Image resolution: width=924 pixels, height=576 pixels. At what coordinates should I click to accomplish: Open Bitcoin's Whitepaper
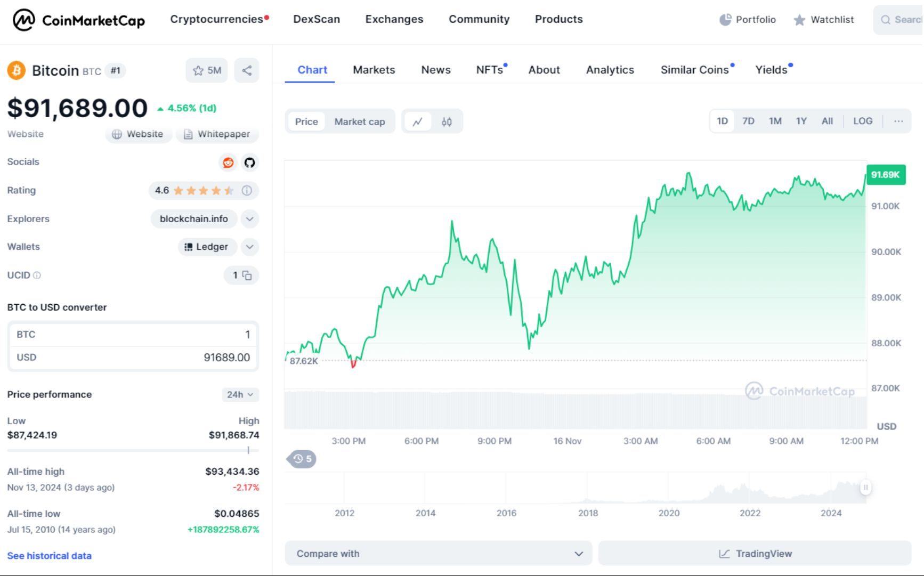pos(217,134)
